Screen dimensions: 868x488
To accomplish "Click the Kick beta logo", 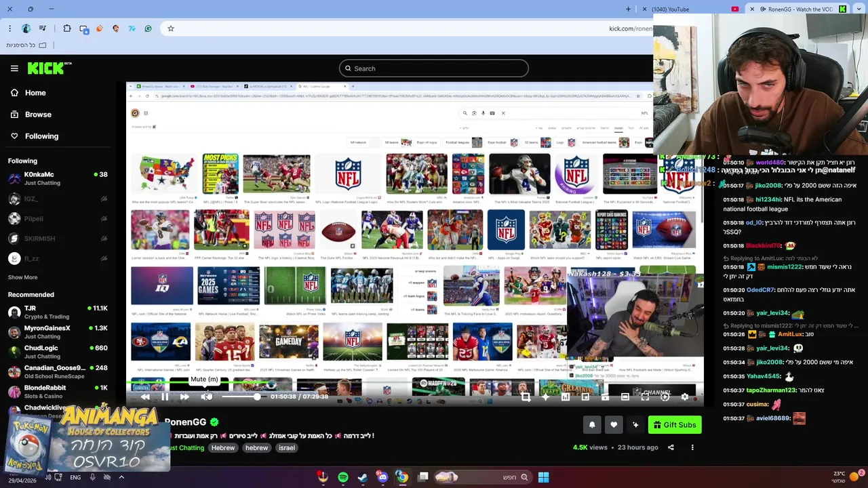I will point(50,68).
